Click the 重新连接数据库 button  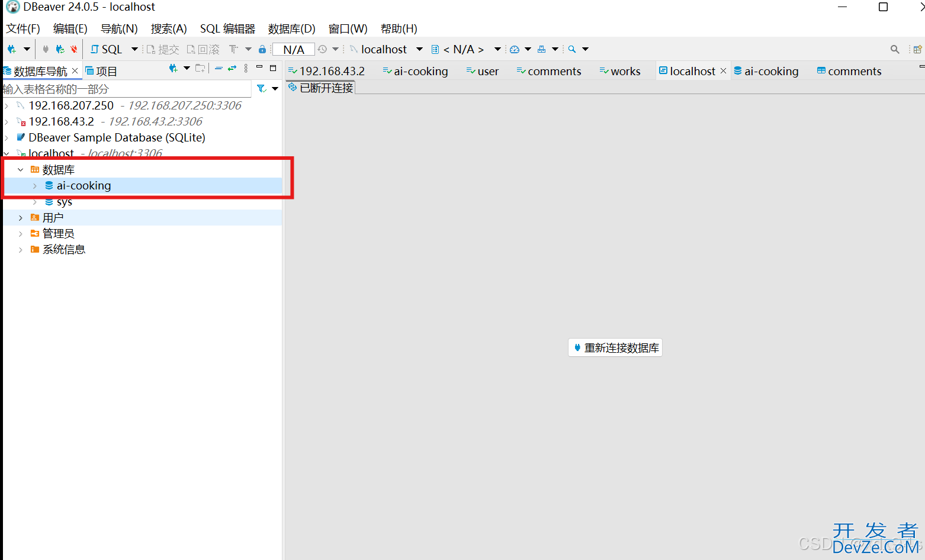coord(615,347)
